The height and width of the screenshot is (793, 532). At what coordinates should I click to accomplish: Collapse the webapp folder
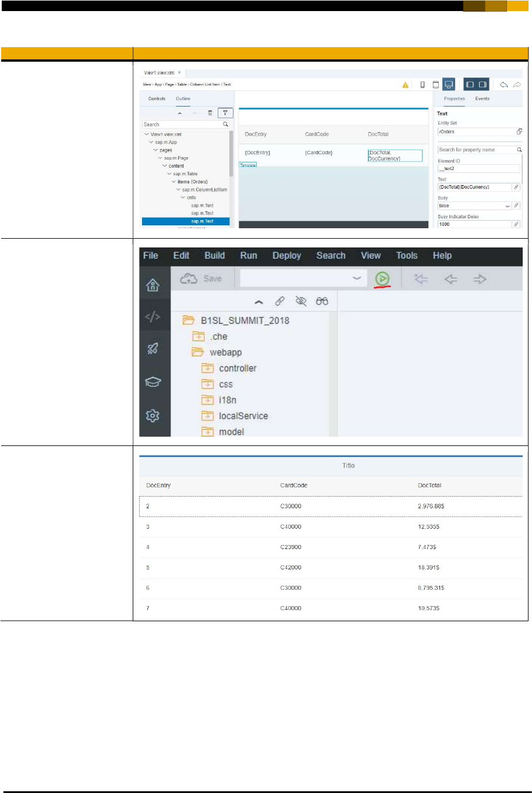click(x=198, y=352)
